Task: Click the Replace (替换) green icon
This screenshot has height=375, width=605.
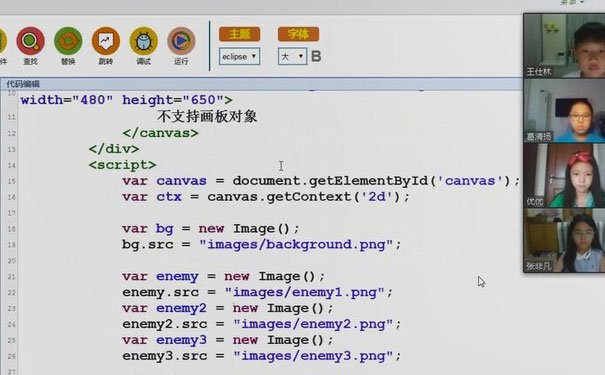Action: click(68, 41)
